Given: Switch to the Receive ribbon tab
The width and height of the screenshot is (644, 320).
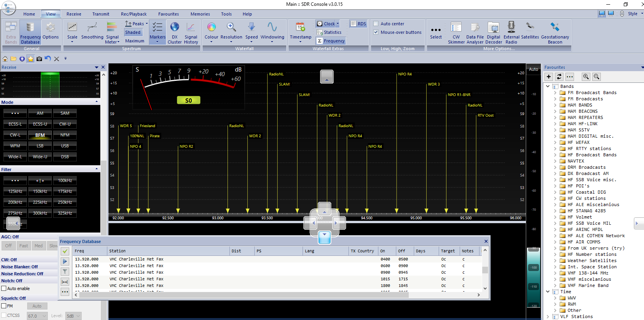Looking at the screenshot, I should (74, 14).
